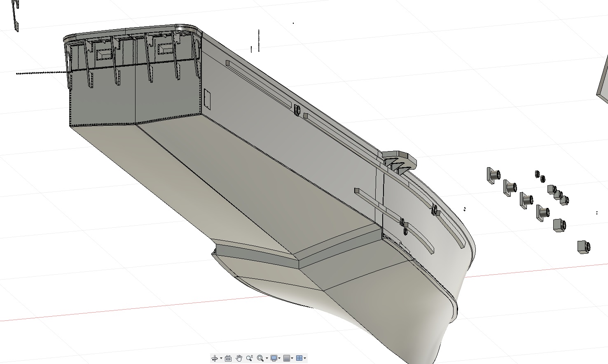Expand the Display Settings dropdown arrow
This screenshot has width=608, height=364.
click(280, 358)
